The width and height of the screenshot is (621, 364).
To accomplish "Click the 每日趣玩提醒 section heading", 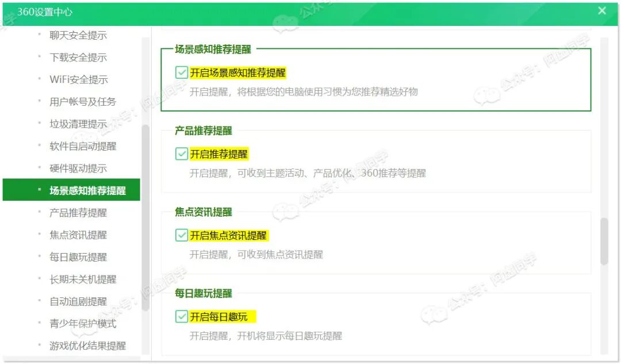I will click(x=204, y=293).
